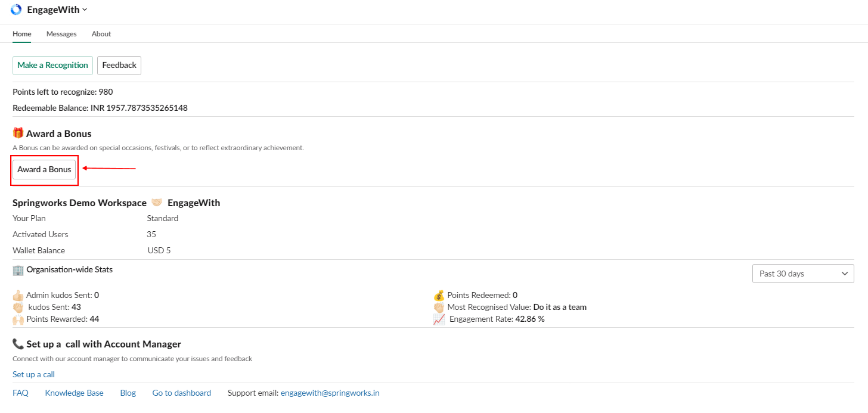
Task: Click the Go to dashboard link
Action: click(x=182, y=393)
